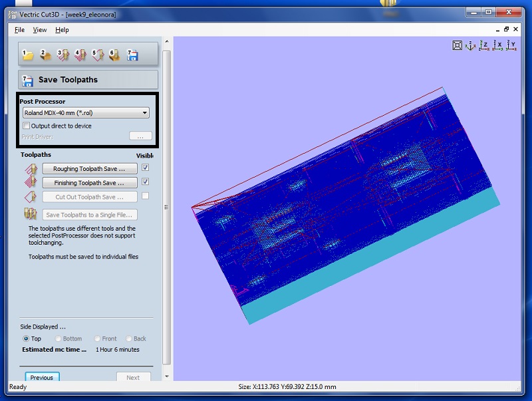Minimize the Vectric Cut3D window

click(x=473, y=13)
